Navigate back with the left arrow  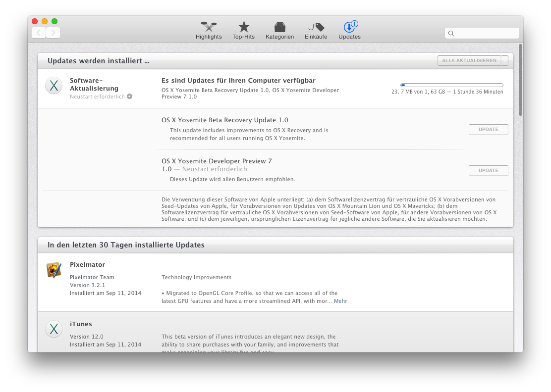point(39,33)
